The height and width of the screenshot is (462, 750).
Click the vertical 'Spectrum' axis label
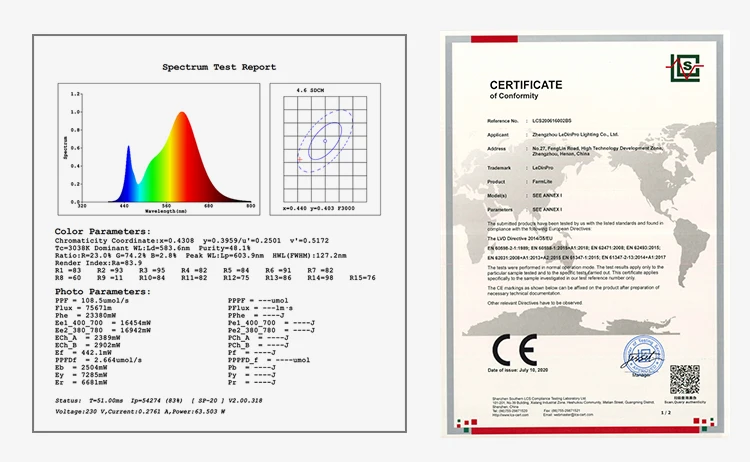pyautogui.click(x=66, y=147)
